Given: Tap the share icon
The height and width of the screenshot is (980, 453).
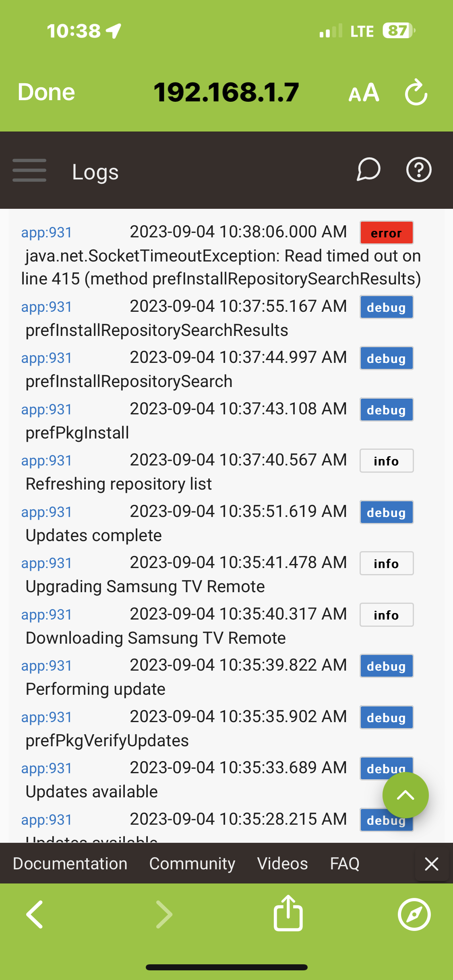Looking at the screenshot, I should coord(288,913).
